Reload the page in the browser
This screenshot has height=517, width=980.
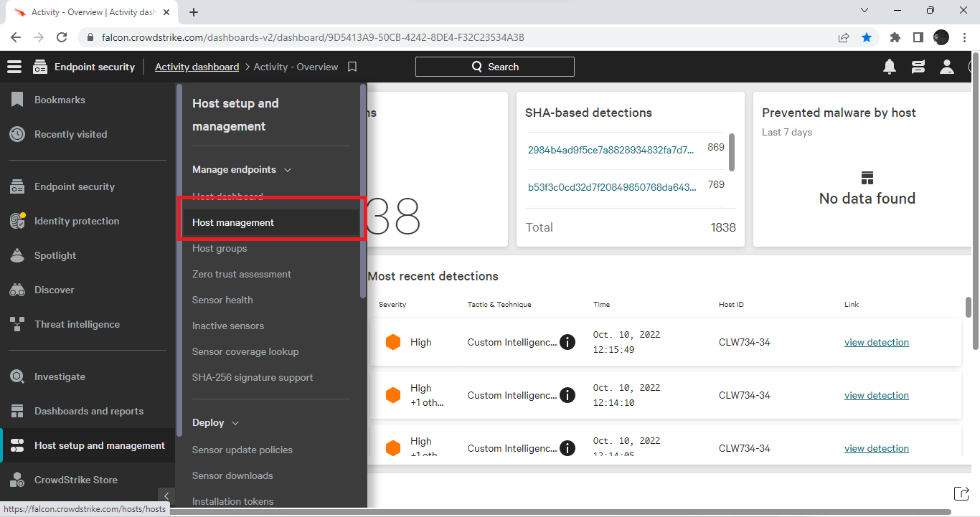(62, 37)
